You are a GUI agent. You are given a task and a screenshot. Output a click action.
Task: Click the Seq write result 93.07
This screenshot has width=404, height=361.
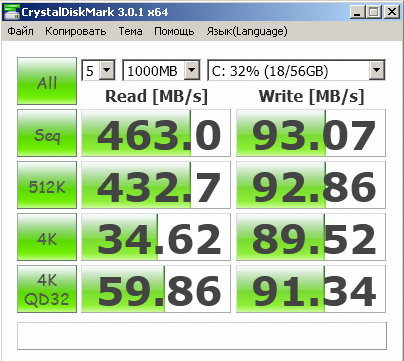[311, 133]
